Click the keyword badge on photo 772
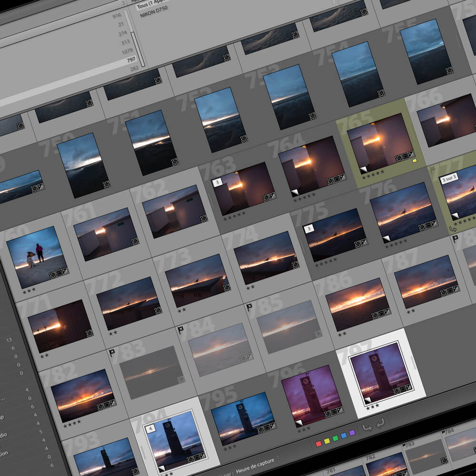Viewport: 476px width, 476px height. 158,310
